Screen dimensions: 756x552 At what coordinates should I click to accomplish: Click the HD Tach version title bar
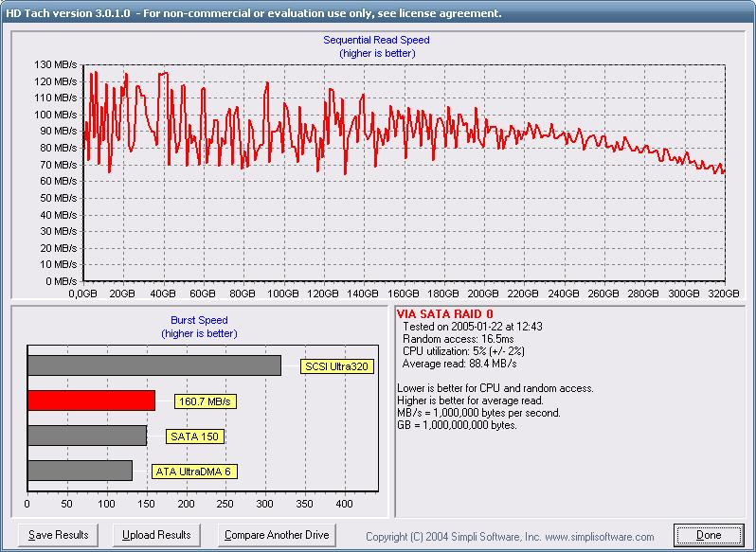[378, 12]
